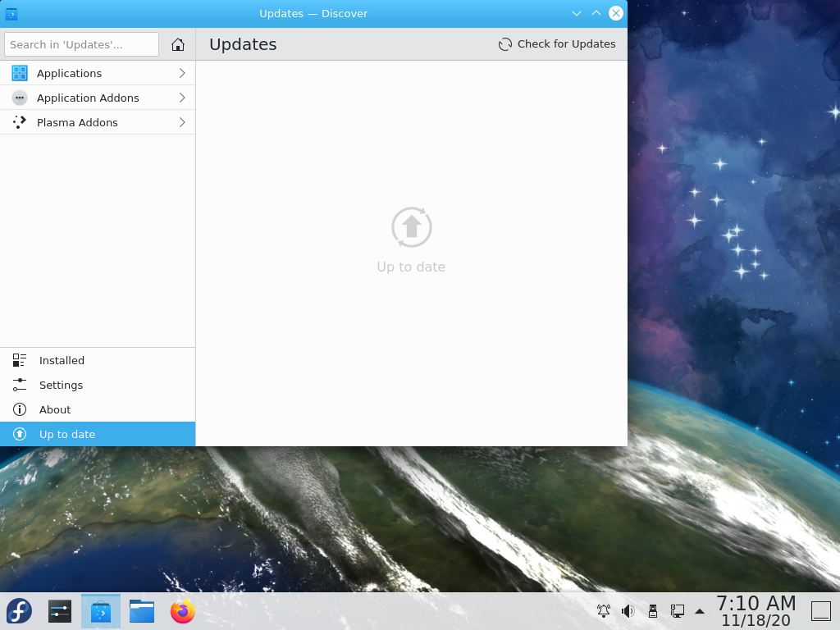Select the Up to date entry
The image size is (840, 630).
98,435
